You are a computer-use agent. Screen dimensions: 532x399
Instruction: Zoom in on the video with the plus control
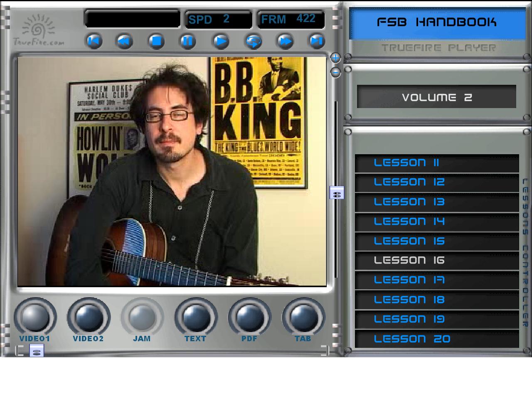click(x=336, y=58)
